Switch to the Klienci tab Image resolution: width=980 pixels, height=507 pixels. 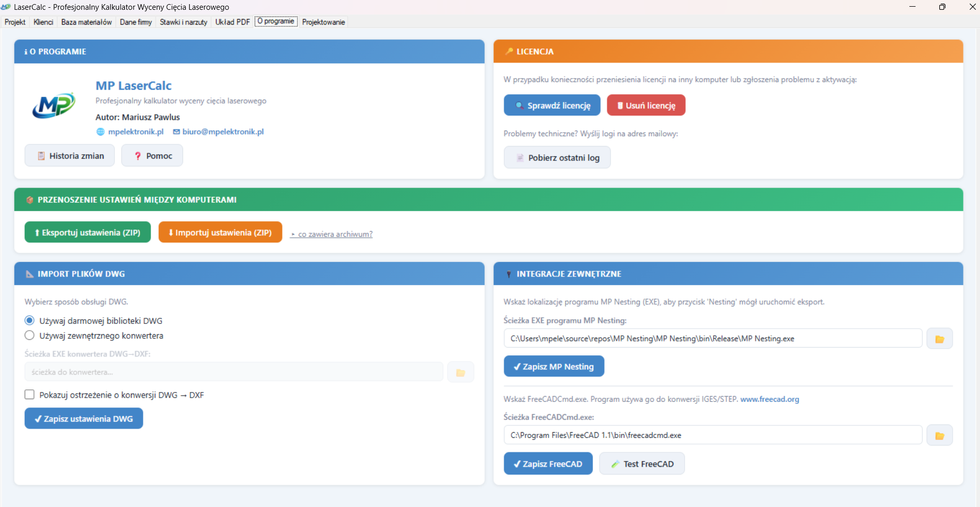[43, 22]
